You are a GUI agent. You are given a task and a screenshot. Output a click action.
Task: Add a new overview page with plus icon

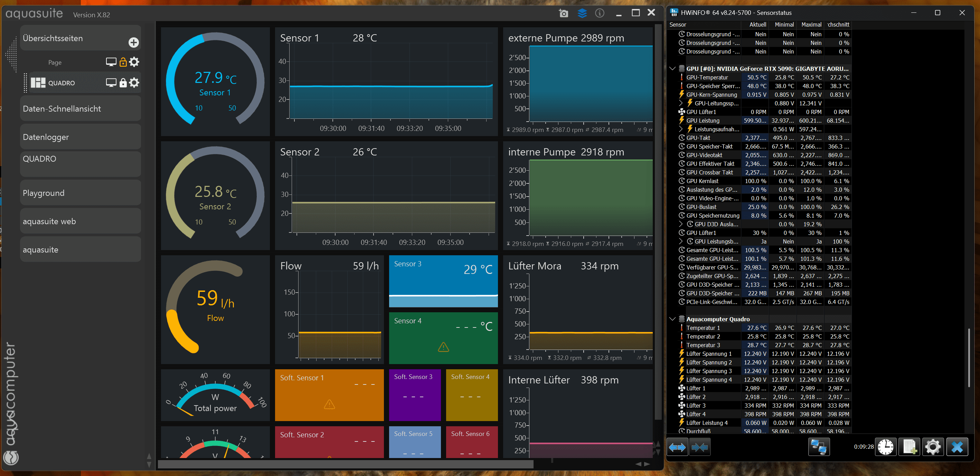[x=133, y=42]
